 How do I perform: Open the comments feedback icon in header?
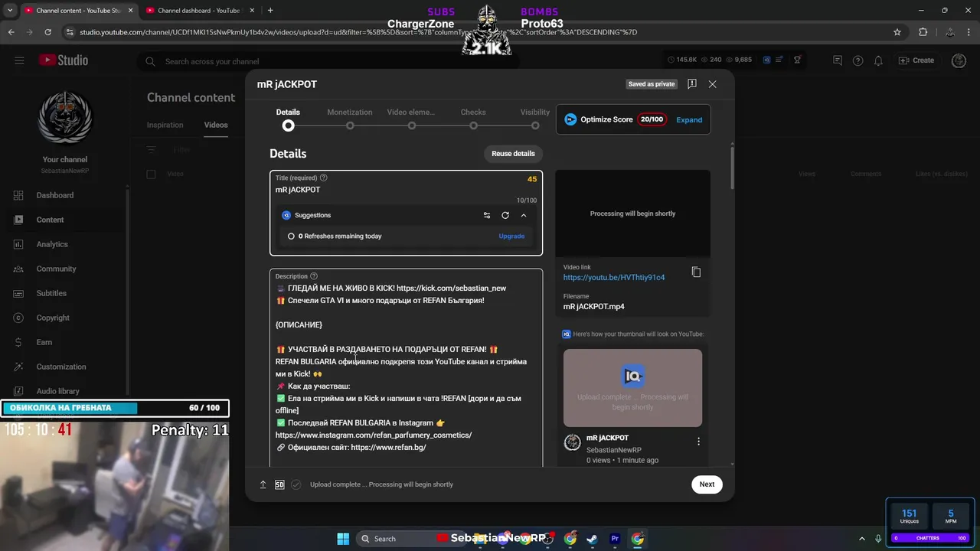(837, 60)
